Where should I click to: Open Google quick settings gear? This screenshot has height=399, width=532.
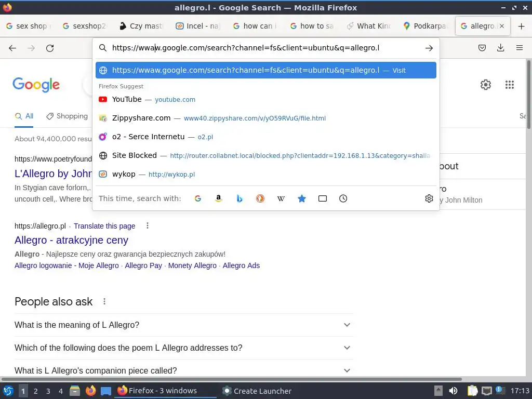coord(486,85)
